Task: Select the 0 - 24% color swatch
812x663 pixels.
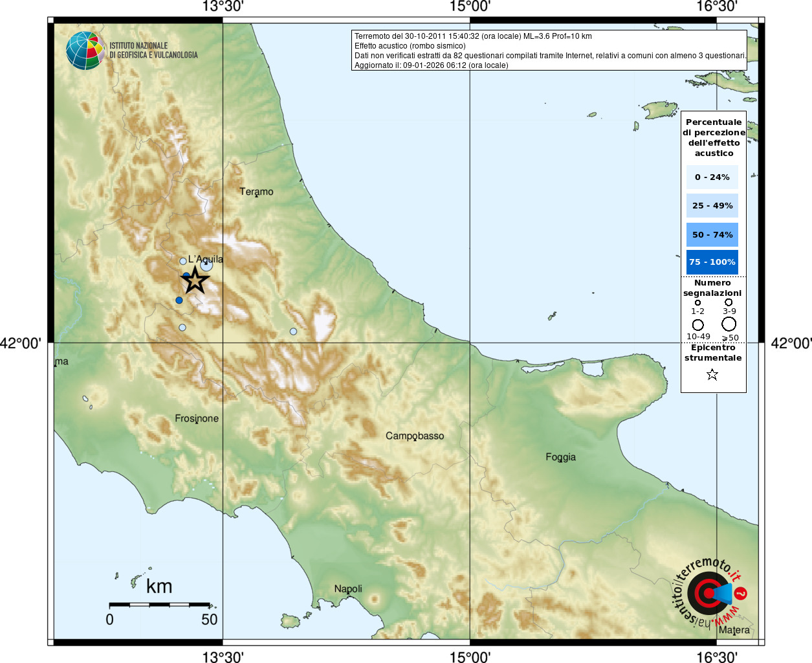Action: click(x=712, y=177)
